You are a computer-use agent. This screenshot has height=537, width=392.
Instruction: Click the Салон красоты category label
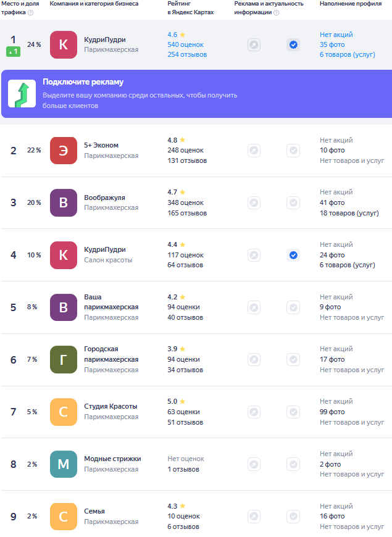coord(108,260)
